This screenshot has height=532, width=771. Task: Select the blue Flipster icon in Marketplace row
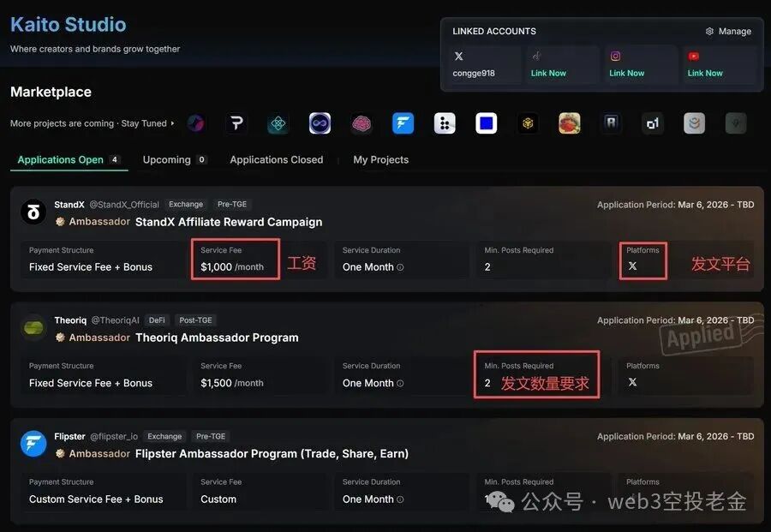pos(403,123)
